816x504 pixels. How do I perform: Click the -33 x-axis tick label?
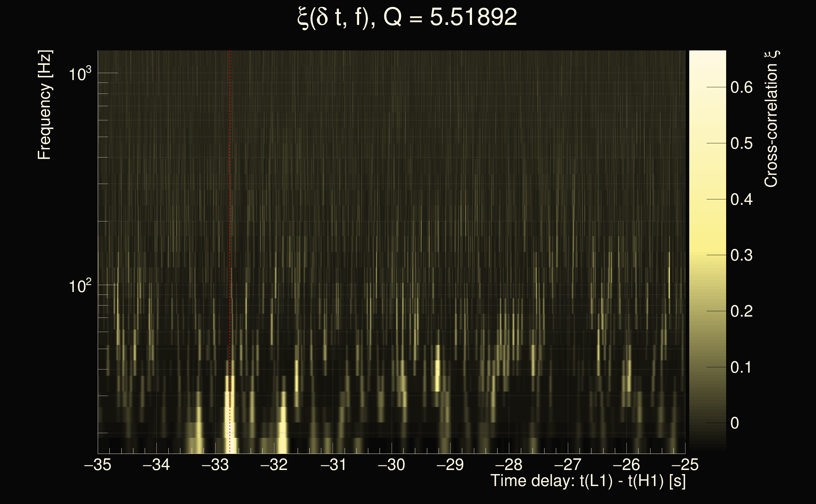(215, 465)
